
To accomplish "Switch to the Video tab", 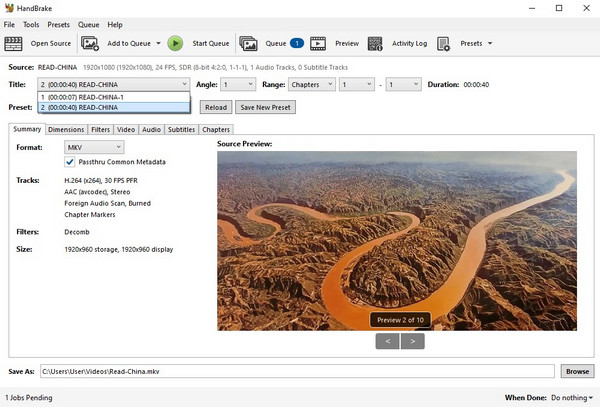I will [126, 130].
